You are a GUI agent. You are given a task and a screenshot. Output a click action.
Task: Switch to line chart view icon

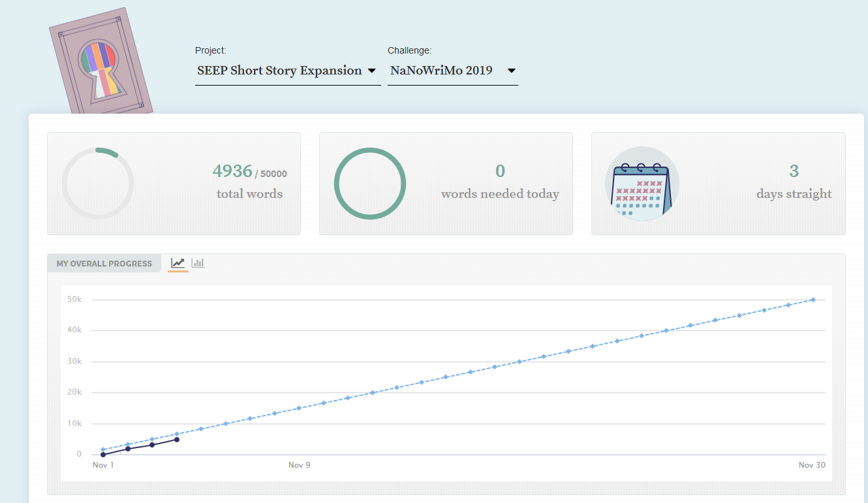(x=178, y=263)
